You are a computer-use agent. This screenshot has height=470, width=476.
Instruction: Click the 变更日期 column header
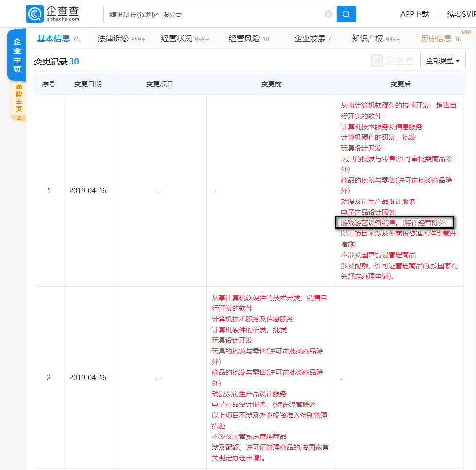tap(88, 84)
